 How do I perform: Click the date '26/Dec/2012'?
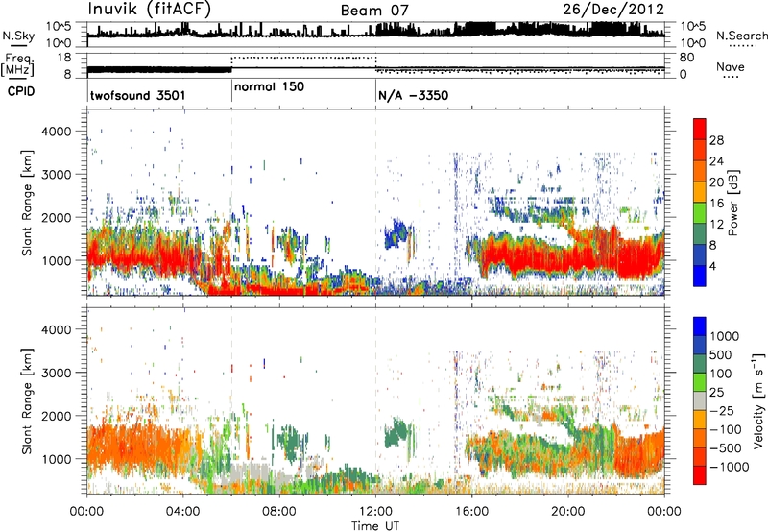click(x=613, y=10)
